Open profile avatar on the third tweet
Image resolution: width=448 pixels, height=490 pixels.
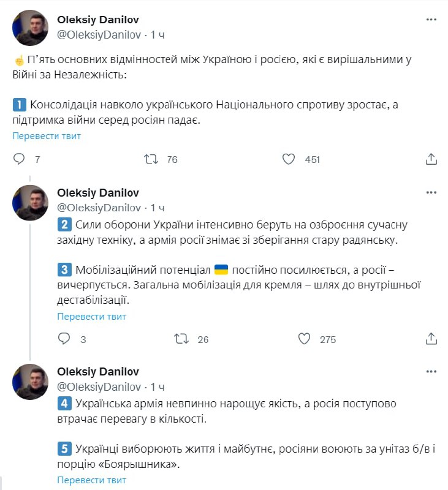[30, 382]
